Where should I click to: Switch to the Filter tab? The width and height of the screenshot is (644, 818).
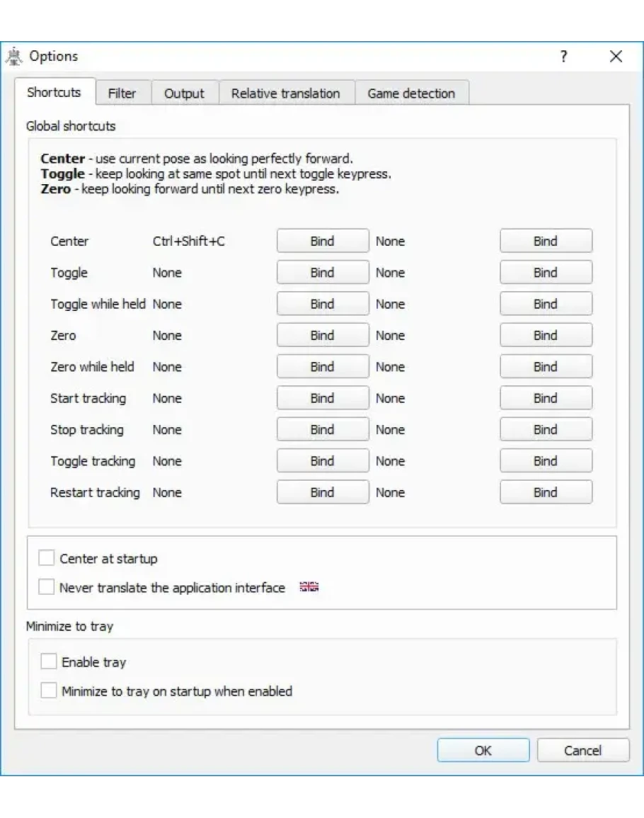122,93
